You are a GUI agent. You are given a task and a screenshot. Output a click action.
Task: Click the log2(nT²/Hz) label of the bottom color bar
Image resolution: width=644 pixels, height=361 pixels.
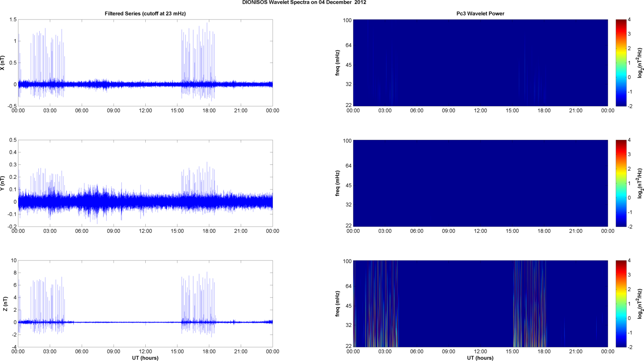pos(640,304)
